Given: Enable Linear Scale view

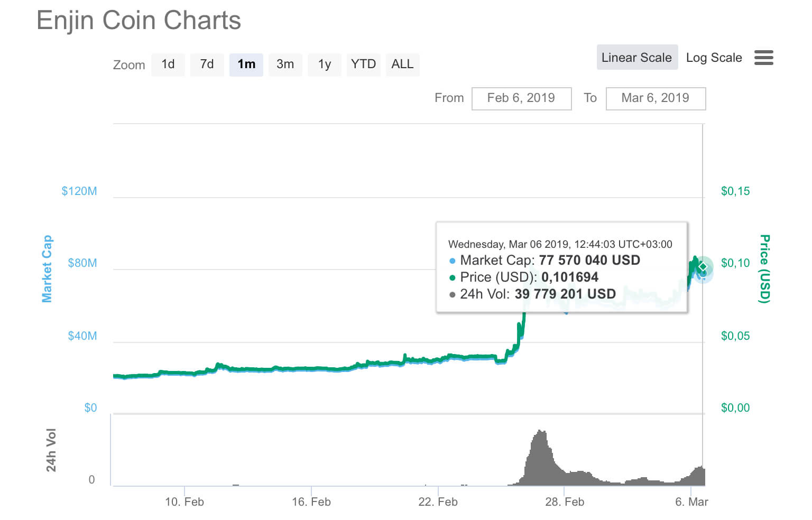Looking at the screenshot, I should [637, 58].
